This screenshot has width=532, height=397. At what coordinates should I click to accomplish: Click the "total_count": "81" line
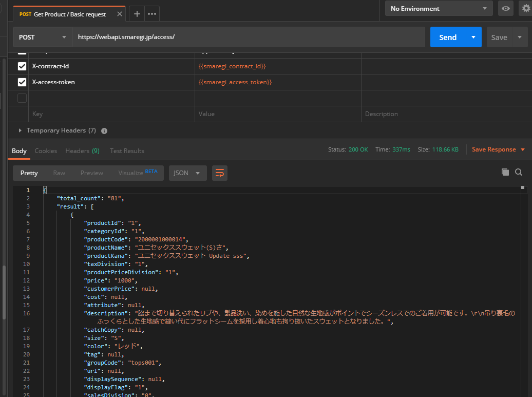(90, 198)
